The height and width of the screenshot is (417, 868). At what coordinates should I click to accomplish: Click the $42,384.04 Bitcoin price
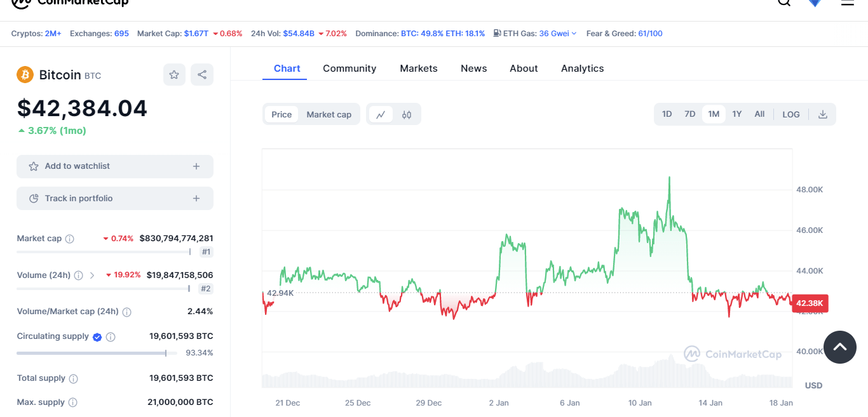point(82,109)
